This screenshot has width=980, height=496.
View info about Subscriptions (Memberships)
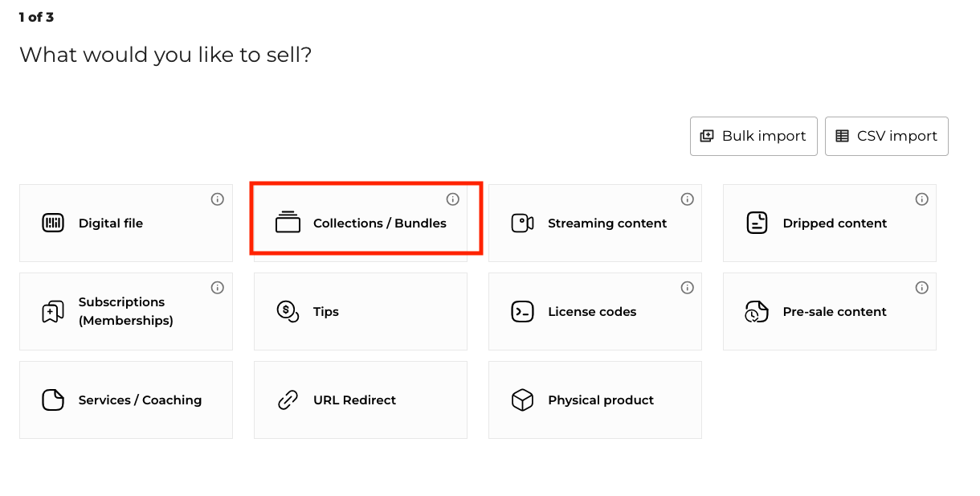click(218, 288)
